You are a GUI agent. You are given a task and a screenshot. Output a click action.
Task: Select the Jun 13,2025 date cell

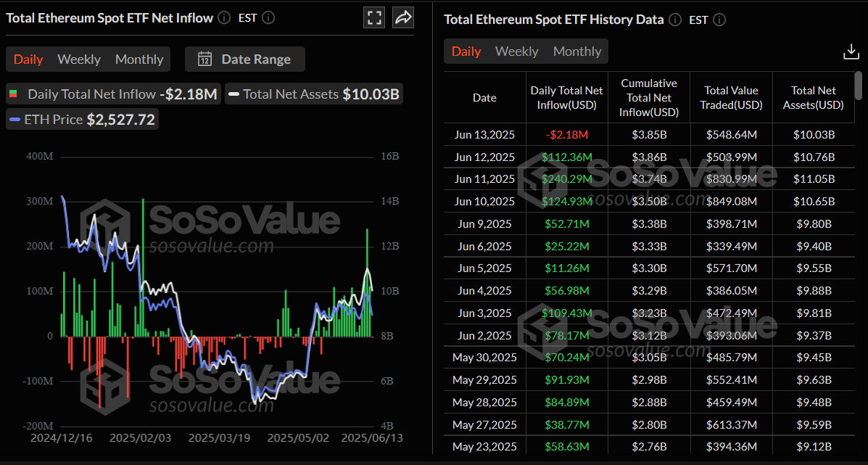[x=484, y=134]
